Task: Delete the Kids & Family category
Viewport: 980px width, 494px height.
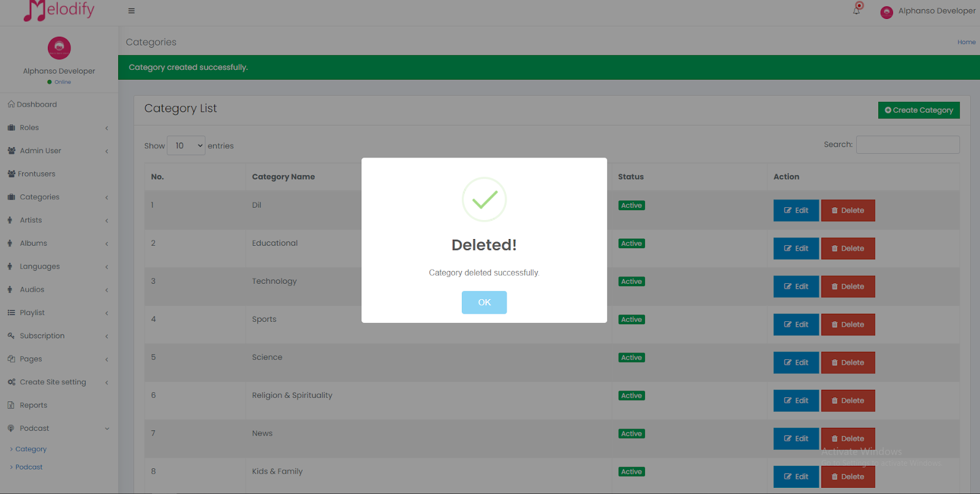Action: pos(848,476)
